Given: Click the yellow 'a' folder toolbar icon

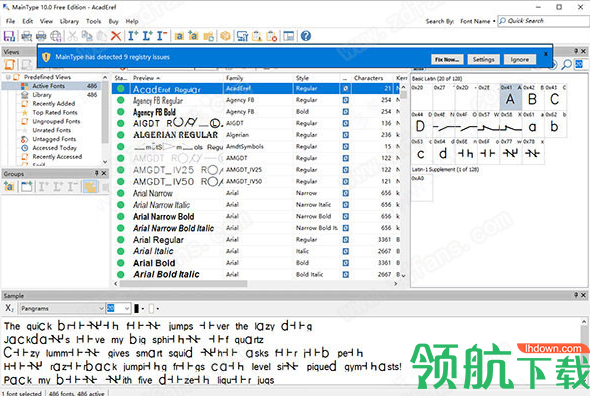Looking at the screenshot, I should [x=179, y=36].
